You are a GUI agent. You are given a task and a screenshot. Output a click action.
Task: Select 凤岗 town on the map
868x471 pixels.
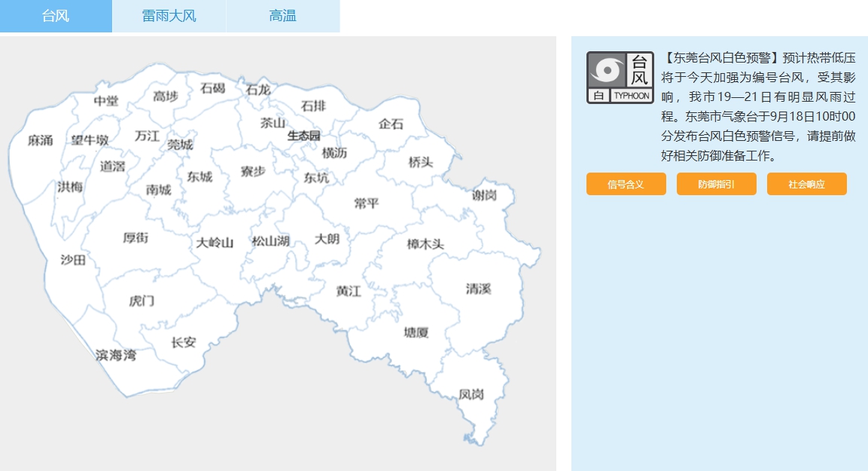[471, 394]
